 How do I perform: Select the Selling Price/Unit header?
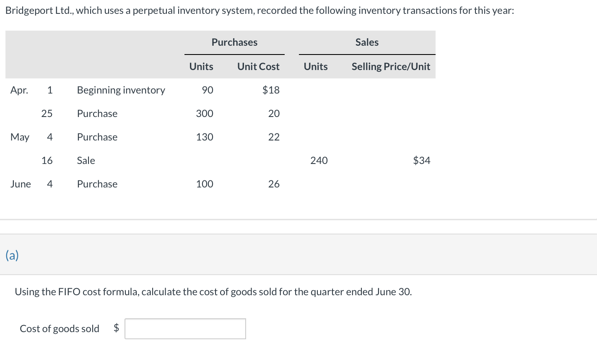390,66
